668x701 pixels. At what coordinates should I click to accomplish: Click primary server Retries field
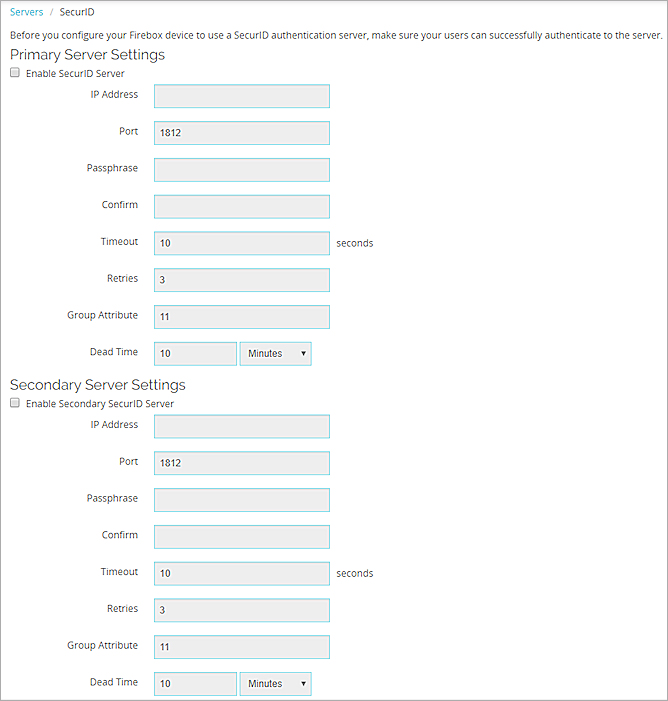point(241,280)
